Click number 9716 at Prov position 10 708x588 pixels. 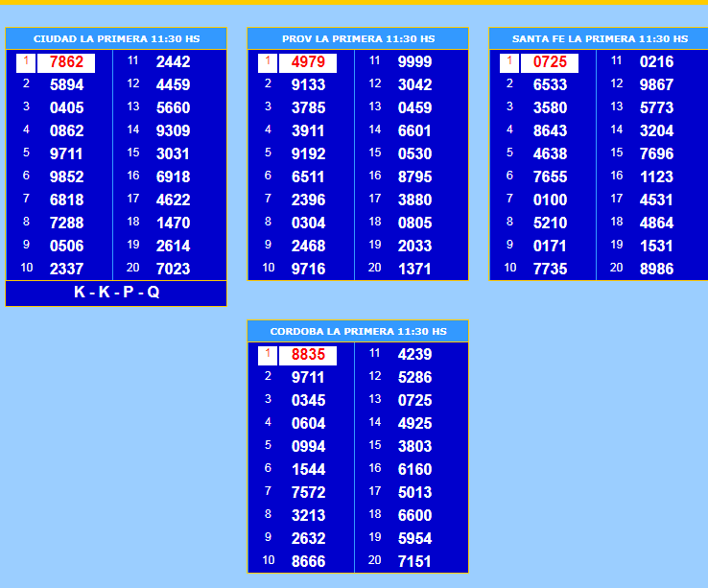308,270
